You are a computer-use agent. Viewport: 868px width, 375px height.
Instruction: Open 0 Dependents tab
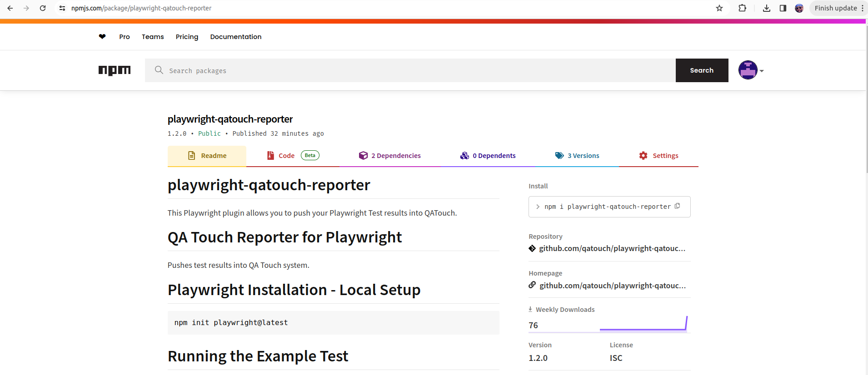(x=488, y=156)
